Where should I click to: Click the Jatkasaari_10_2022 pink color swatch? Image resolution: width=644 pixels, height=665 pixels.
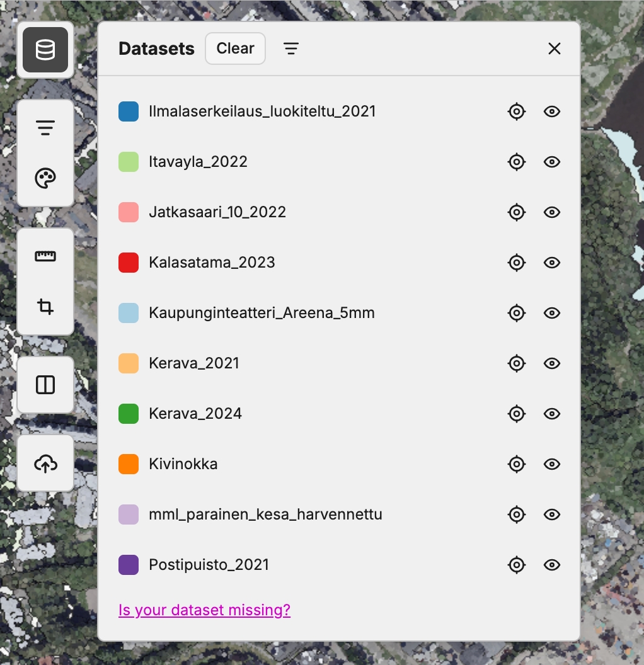coord(129,212)
